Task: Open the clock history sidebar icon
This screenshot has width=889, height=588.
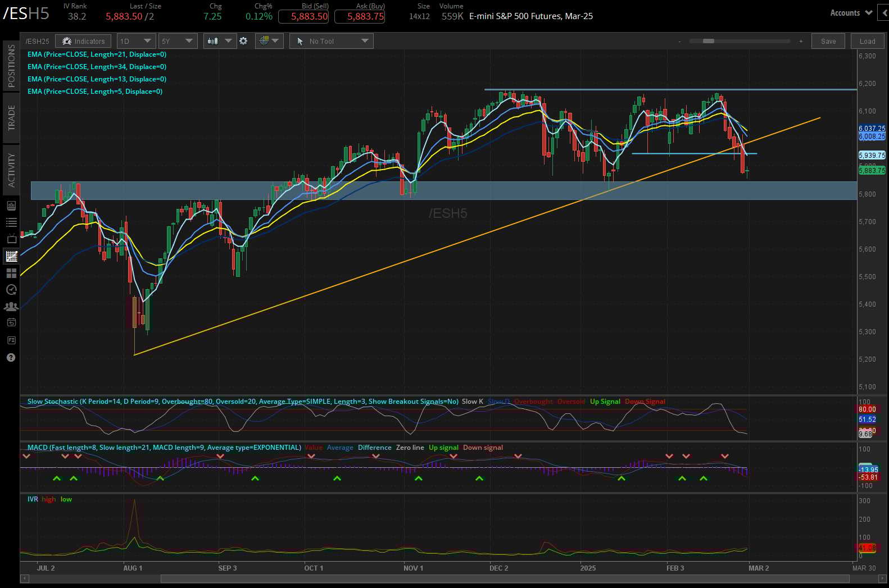Action: point(11,290)
